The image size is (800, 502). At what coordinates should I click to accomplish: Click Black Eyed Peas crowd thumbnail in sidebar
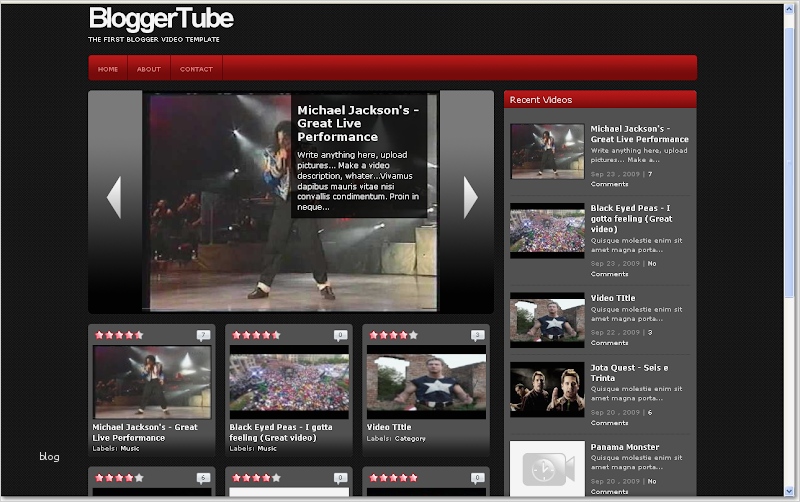coord(547,231)
